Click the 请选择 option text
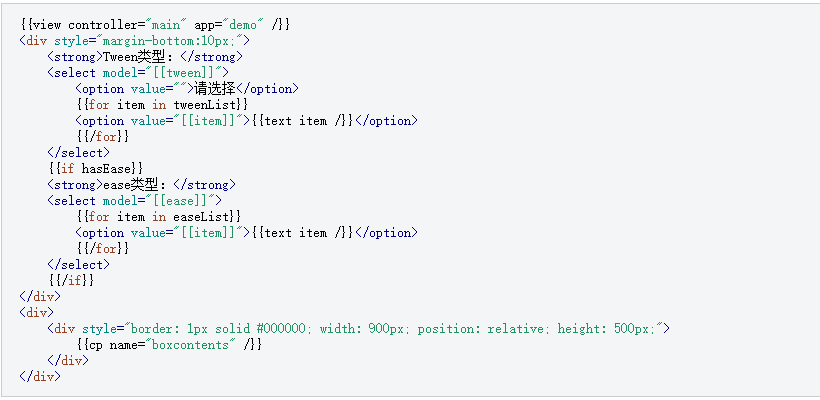This screenshot has height=400, width=820. 222,88
